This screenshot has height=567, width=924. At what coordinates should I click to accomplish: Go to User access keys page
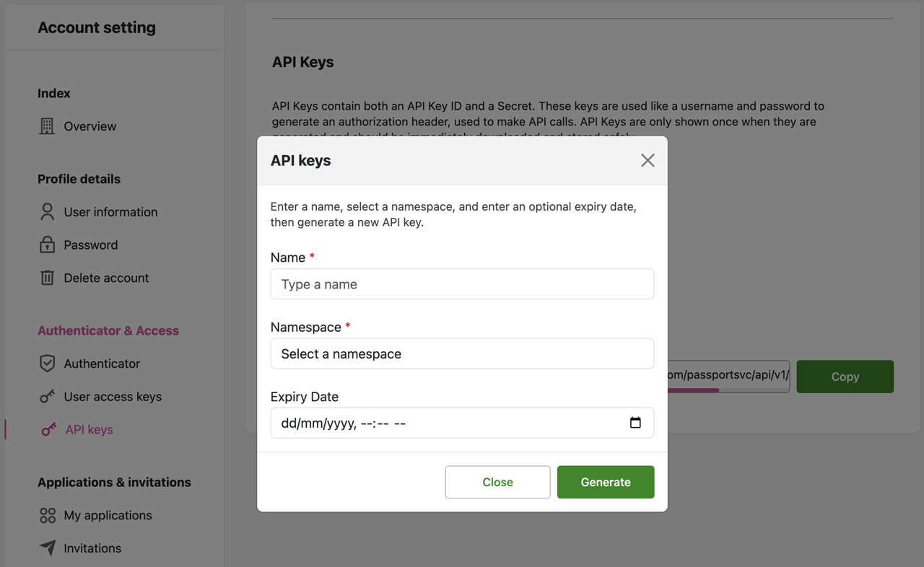pos(113,397)
